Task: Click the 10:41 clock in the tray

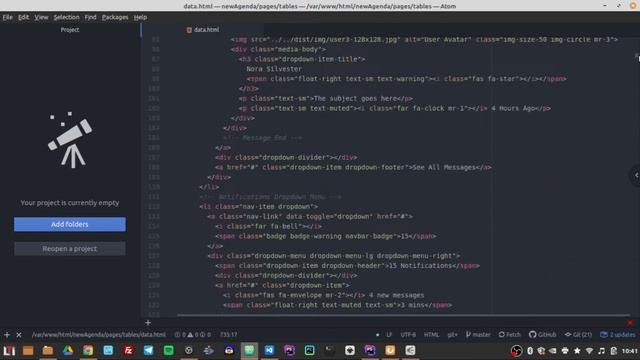Action: point(629,351)
